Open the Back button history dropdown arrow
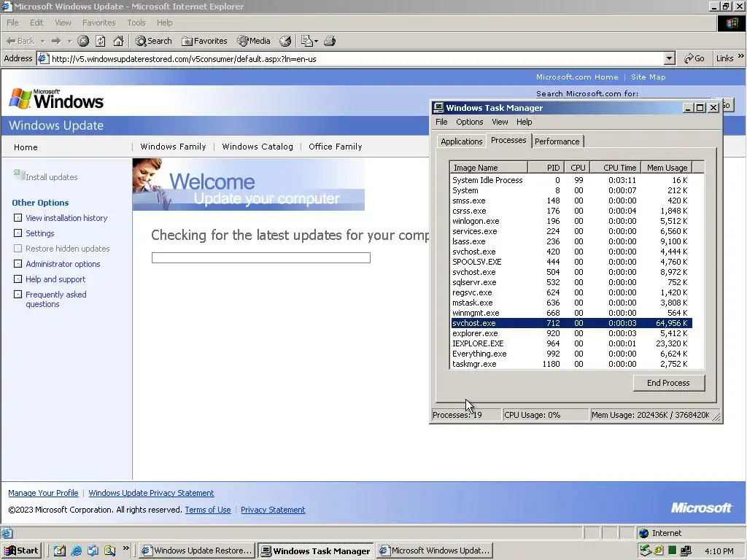Viewport: 747px width, 560px height. 42,41
